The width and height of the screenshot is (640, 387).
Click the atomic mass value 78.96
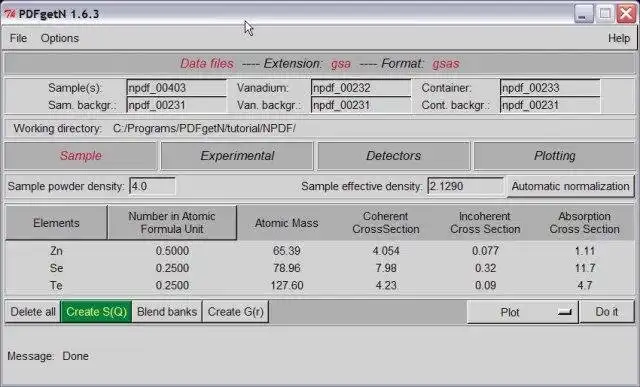(x=287, y=268)
